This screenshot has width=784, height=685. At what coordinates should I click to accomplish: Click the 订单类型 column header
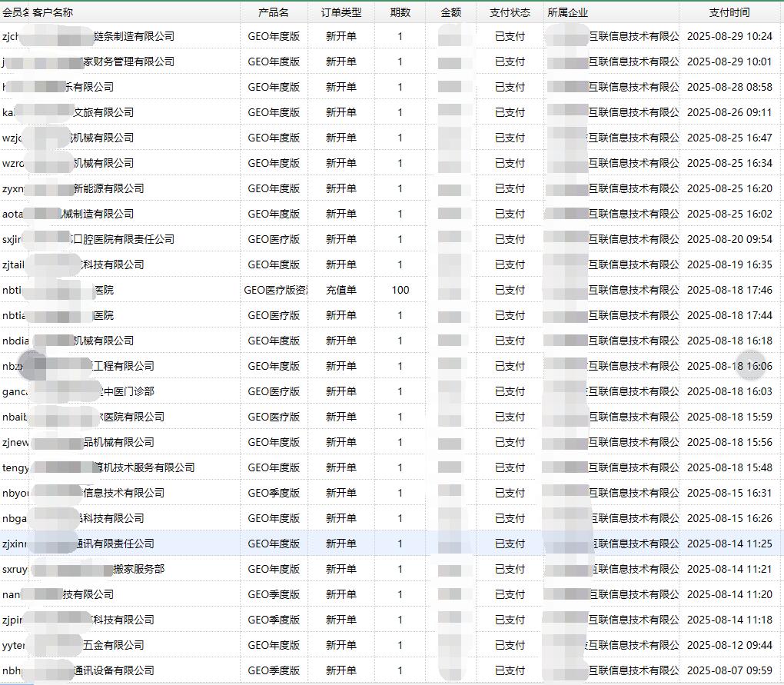point(341,12)
